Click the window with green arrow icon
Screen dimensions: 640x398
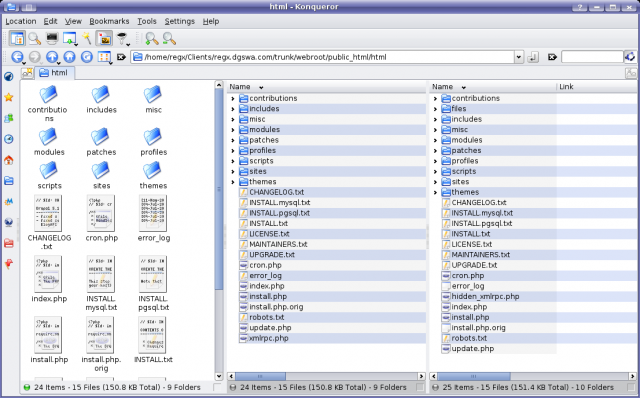click(x=70, y=39)
